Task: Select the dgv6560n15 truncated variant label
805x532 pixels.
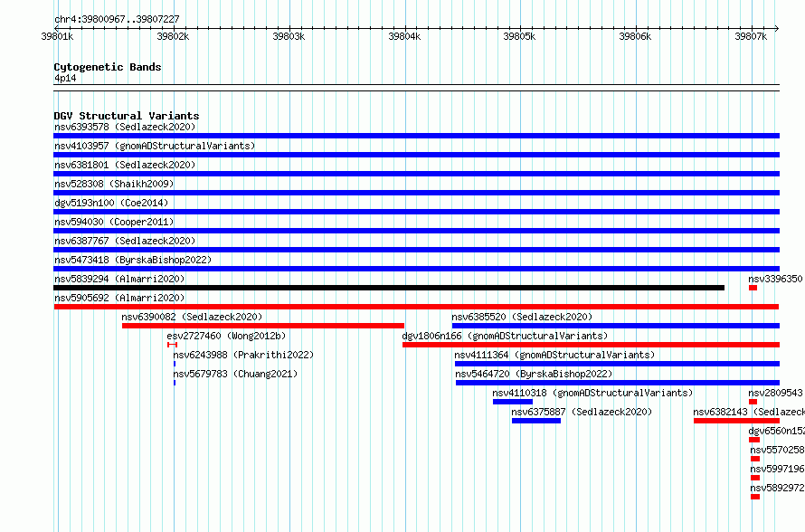Action: click(x=777, y=431)
